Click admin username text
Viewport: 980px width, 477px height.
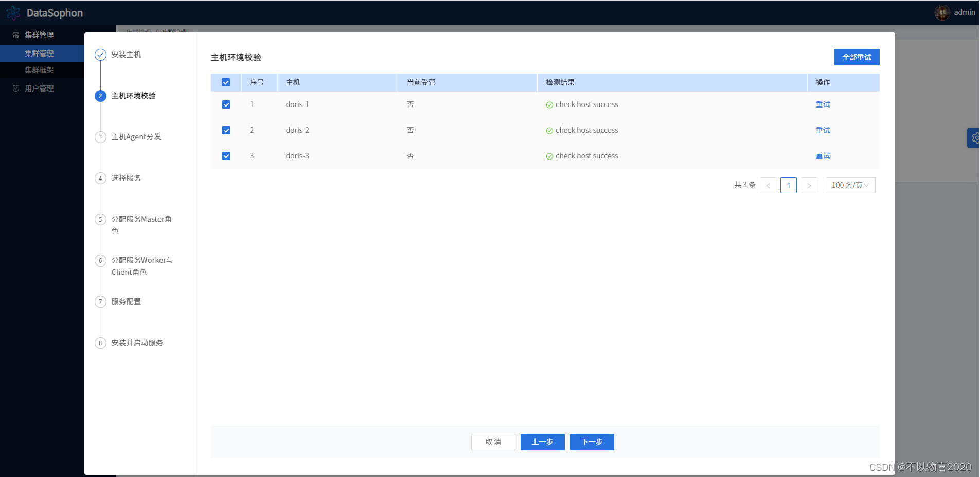(x=965, y=12)
